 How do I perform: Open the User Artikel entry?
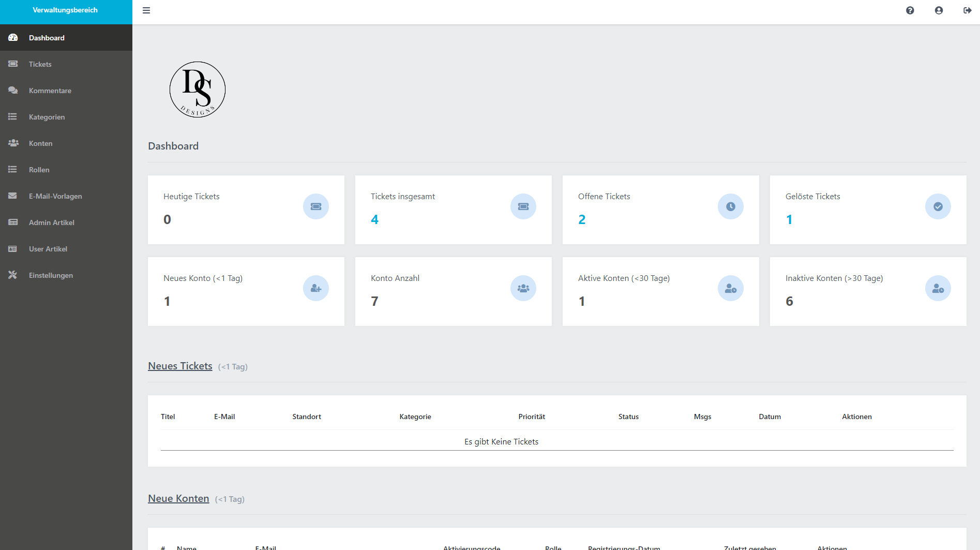pyautogui.click(x=48, y=249)
